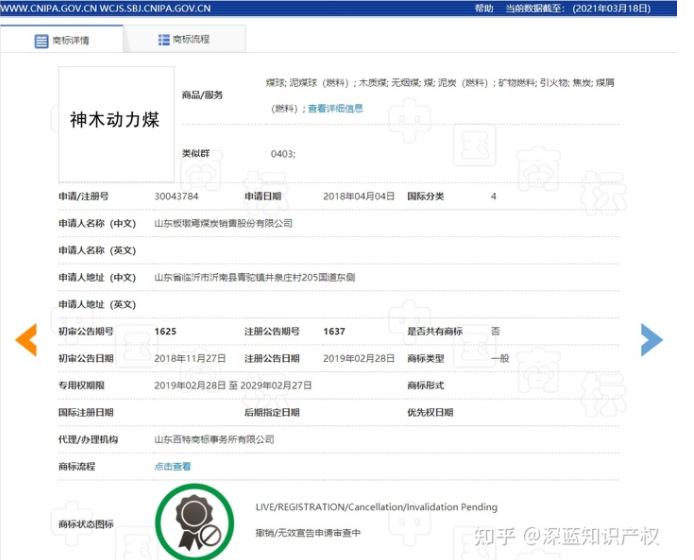Click the list icon beside 商标详情

(41, 41)
